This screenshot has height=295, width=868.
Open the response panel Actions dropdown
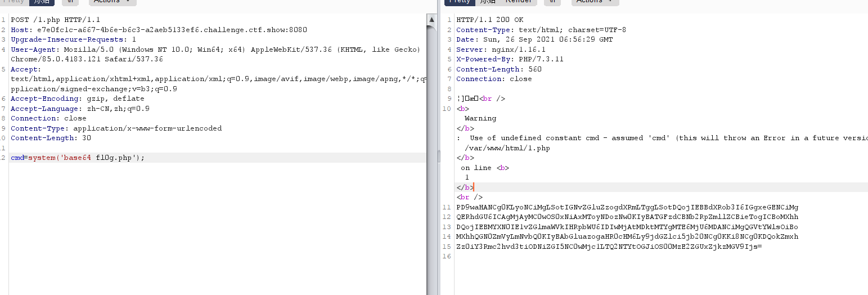pos(595,2)
